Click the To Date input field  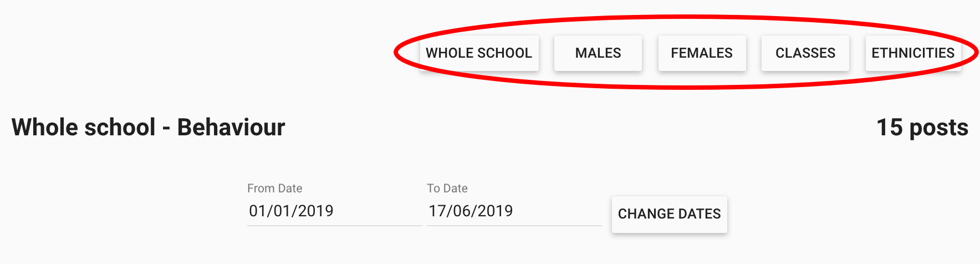click(x=513, y=211)
